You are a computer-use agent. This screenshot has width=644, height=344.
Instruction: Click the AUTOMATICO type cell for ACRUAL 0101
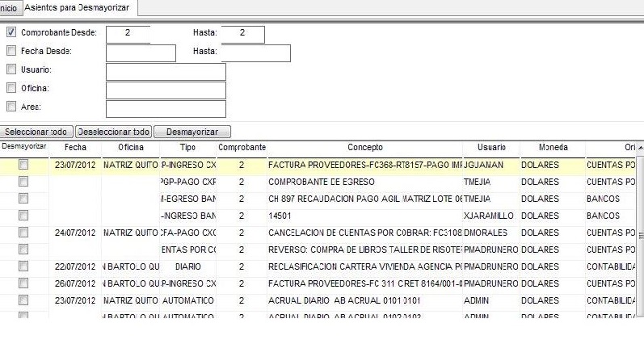click(187, 300)
